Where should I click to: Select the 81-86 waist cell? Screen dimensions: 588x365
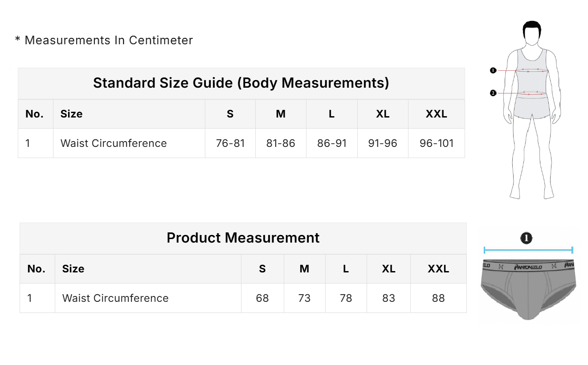point(281,143)
